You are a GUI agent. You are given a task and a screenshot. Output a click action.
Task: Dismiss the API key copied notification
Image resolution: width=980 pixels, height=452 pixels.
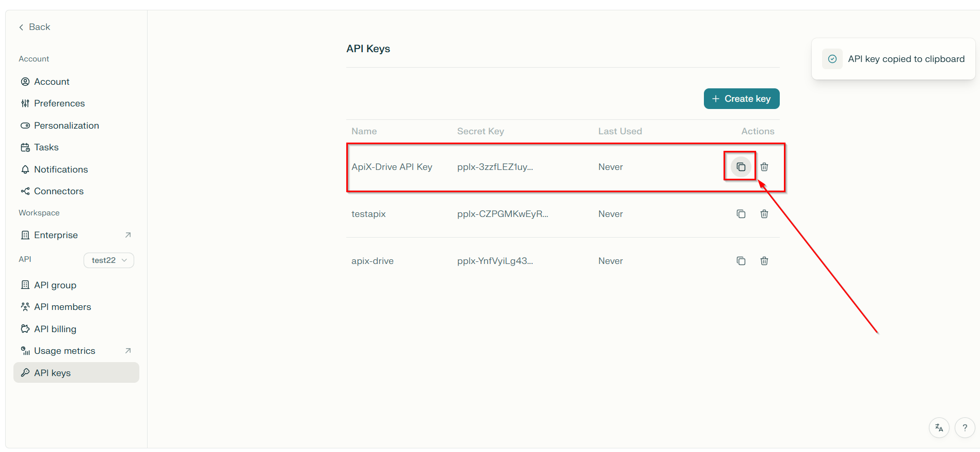click(893, 59)
